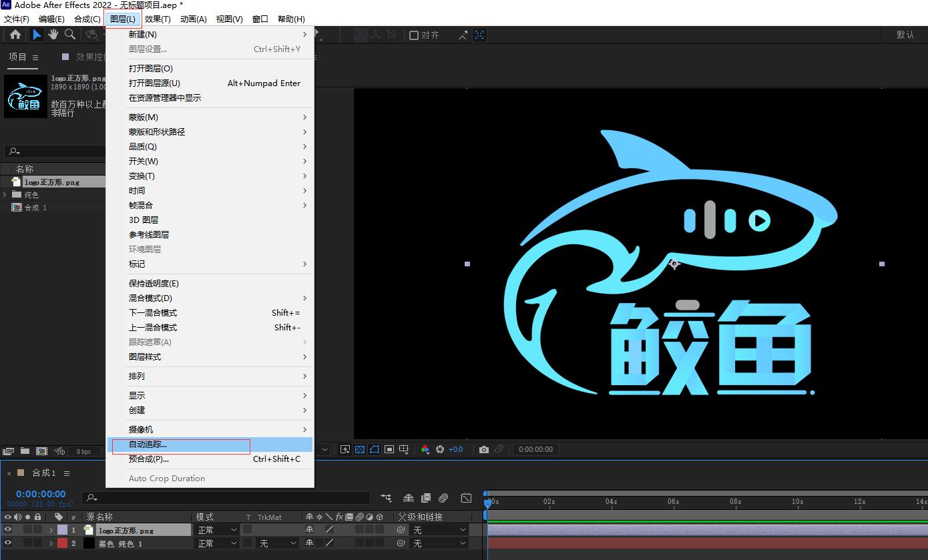
Task: Hide the 黑色 纯色 1 layer eye
Action: pyautogui.click(x=8, y=543)
